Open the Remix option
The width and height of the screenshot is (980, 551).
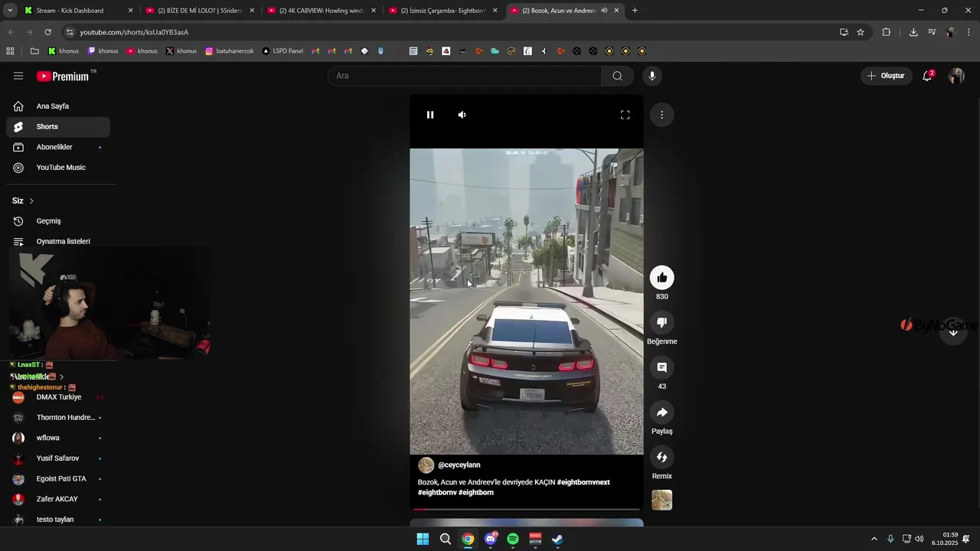pyautogui.click(x=661, y=457)
